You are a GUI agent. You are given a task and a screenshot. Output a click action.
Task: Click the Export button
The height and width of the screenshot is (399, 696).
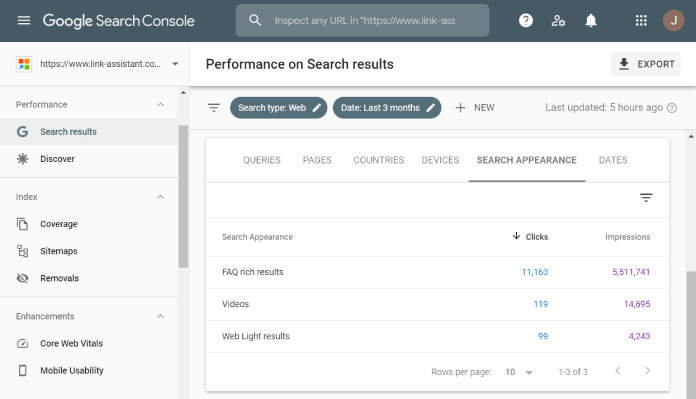[x=645, y=64]
